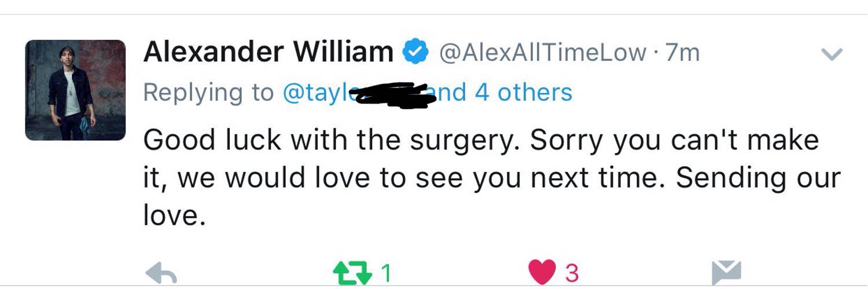Open the tweet beginning 'Good luck with'
Viewport: 868px width, 289px height.
point(491,178)
